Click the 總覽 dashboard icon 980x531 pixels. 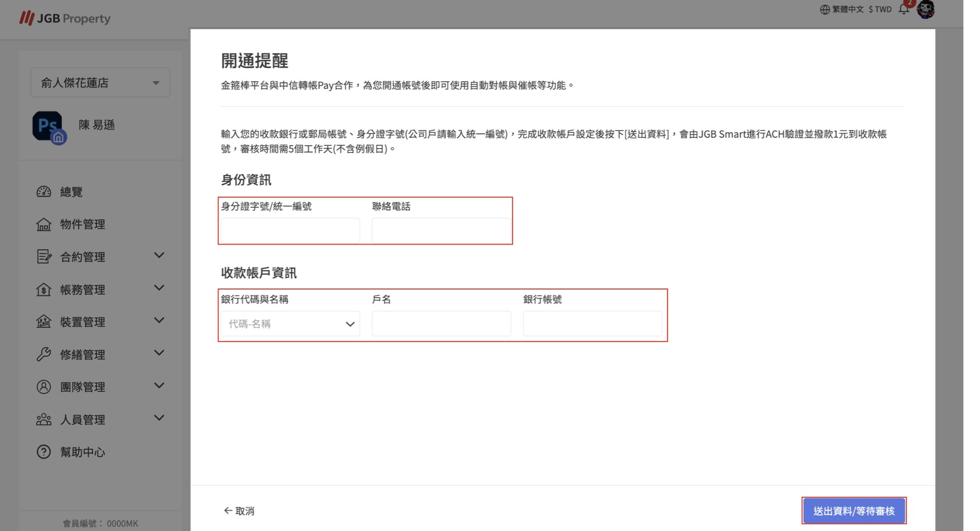(x=44, y=192)
